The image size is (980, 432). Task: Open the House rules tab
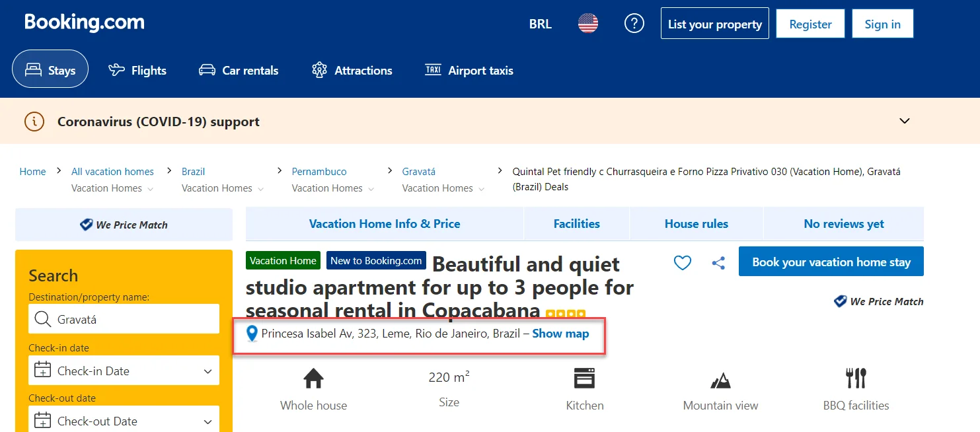point(696,224)
